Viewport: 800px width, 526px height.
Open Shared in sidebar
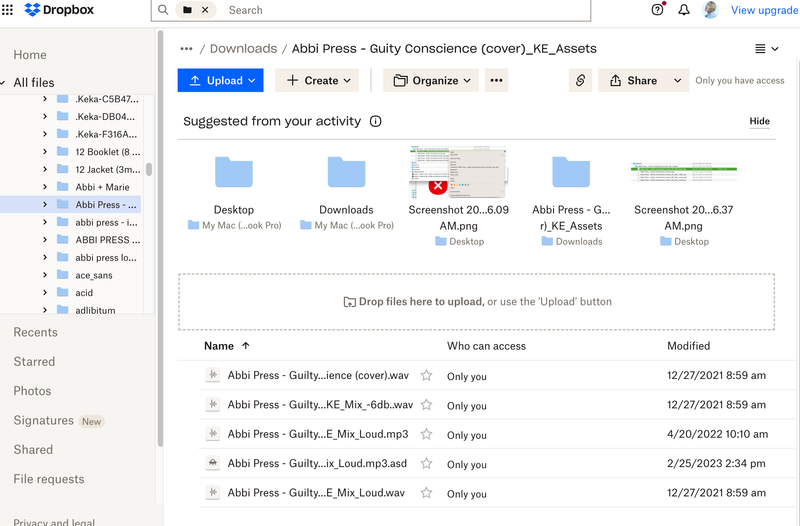(x=33, y=450)
